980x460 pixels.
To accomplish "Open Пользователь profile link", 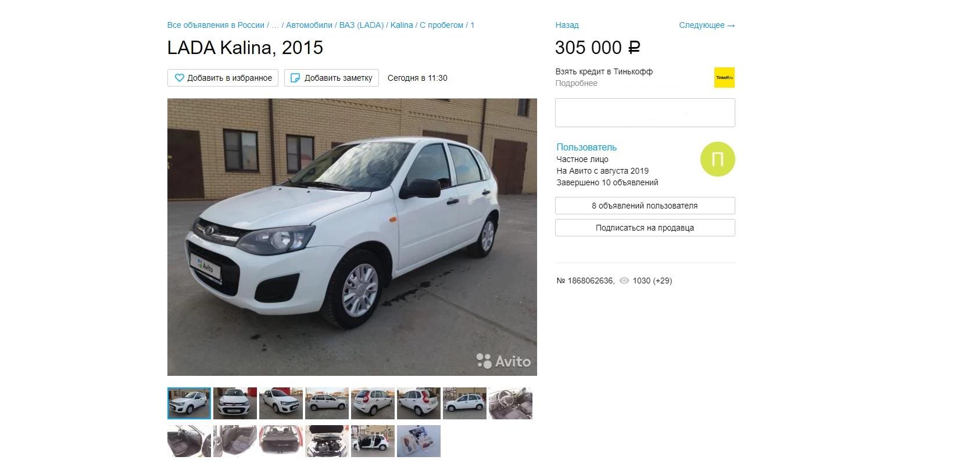I will click(x=586, y=147).
